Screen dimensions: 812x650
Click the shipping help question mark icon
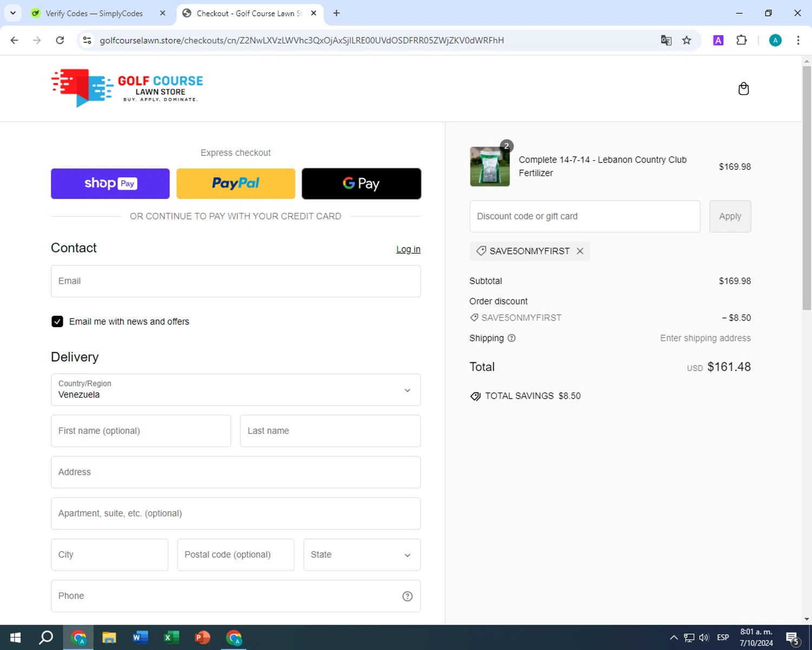[x=512, y=338]
